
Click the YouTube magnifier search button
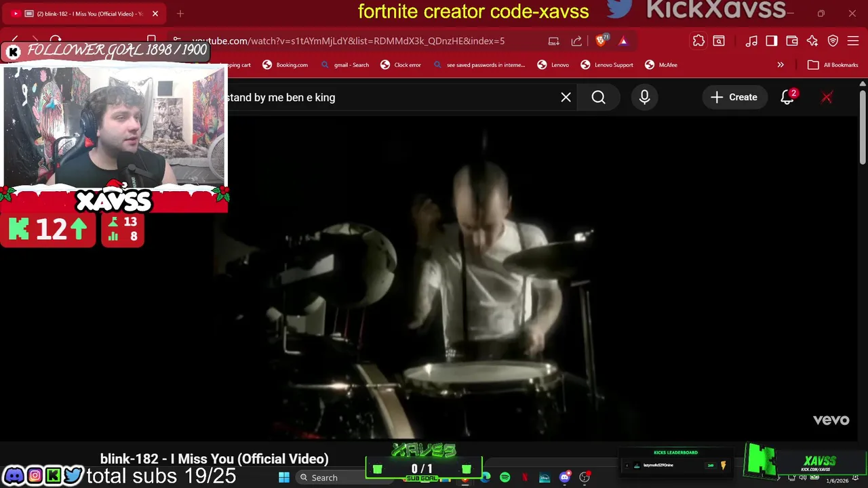point(599,97)
